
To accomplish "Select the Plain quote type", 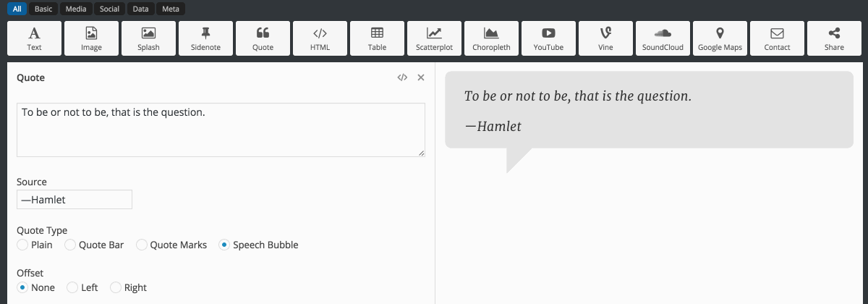I will pyautogui.click(x=22, y=245).
